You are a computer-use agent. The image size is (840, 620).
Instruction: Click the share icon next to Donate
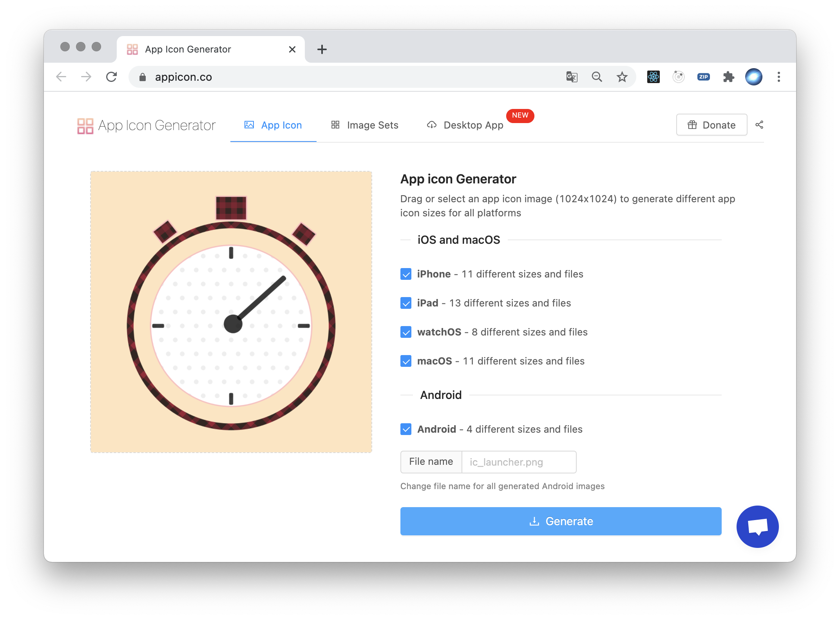pyautogui.click(x=759, y=125)
